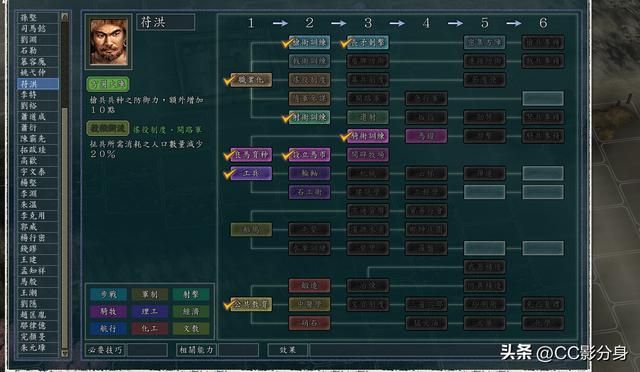Select 孫堅 in the ruler list
This screenshot has width=640, height=372.
(x=38, y=18)
